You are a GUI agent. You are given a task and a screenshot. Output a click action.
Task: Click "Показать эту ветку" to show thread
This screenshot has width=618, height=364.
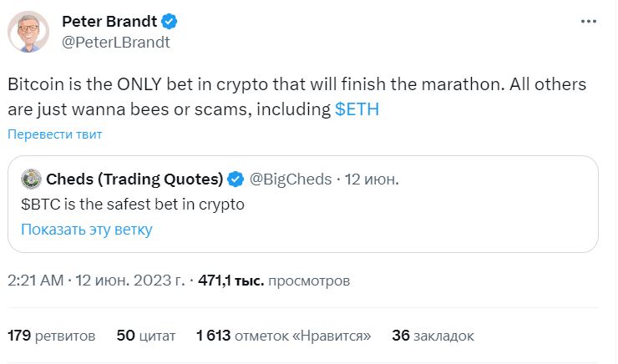pos(87,229)
